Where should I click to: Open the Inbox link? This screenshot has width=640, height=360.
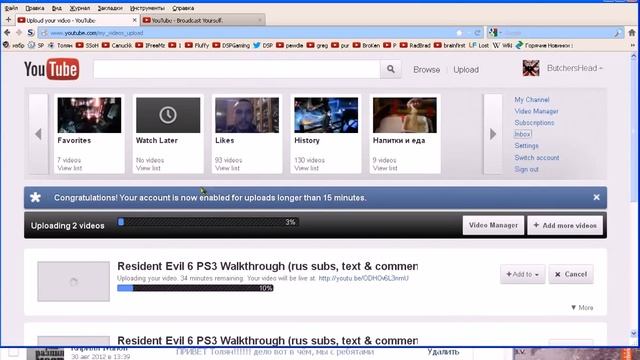(522, 134)
